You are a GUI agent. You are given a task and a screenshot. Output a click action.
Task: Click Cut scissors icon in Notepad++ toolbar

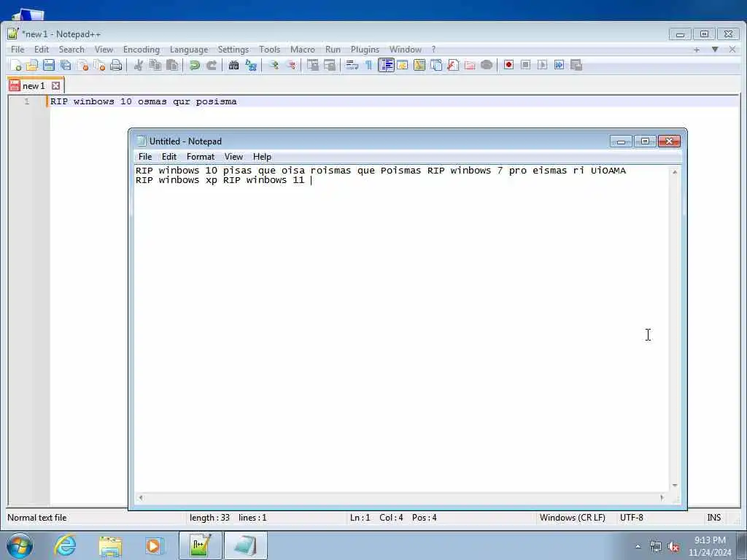(x=138, y=65)
